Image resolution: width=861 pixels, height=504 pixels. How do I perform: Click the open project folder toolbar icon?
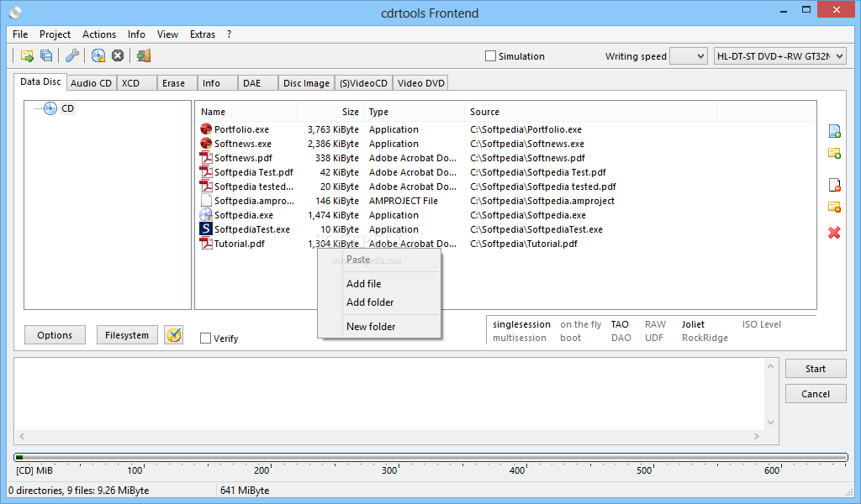tap(26, 55)
